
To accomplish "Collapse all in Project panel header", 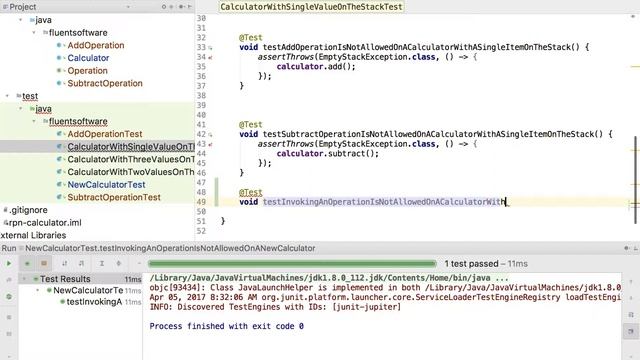I will tap(171, 7).
